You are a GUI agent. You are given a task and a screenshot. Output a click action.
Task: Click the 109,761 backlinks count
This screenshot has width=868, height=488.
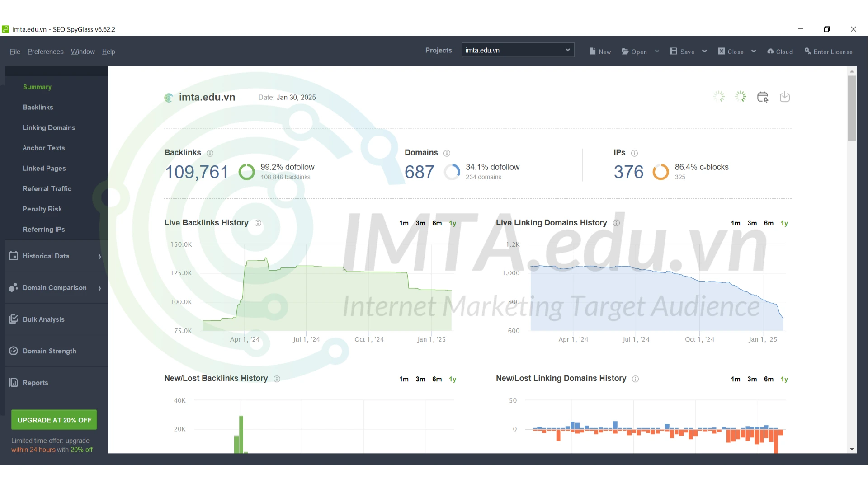coord(197,172)
